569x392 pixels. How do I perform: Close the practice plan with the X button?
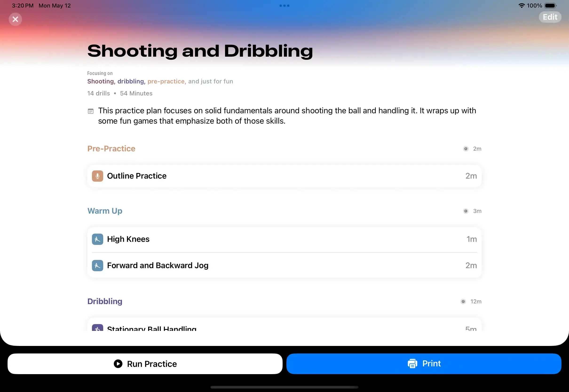click(x=15, y=19)
